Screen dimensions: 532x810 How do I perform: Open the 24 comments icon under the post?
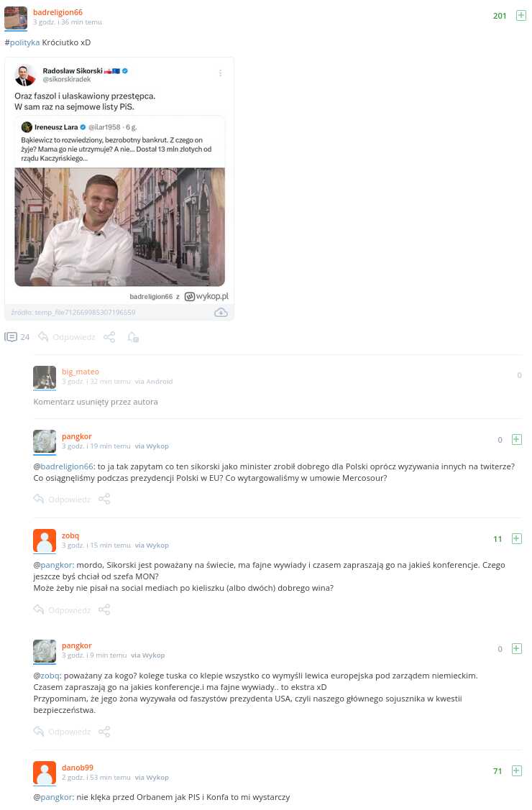[x=17, y=337]
